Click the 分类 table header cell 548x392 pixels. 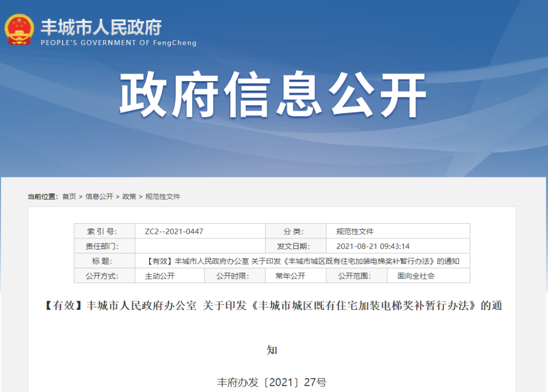coord(296,231)
